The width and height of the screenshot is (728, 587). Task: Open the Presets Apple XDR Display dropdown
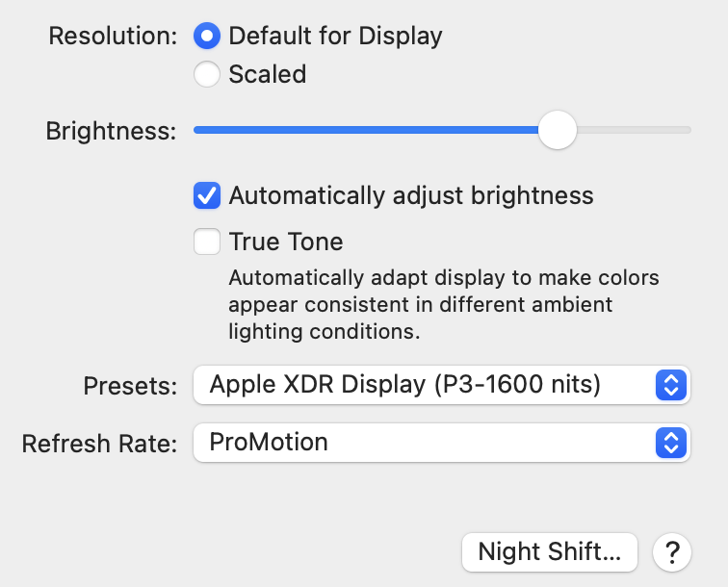[424, 386]
